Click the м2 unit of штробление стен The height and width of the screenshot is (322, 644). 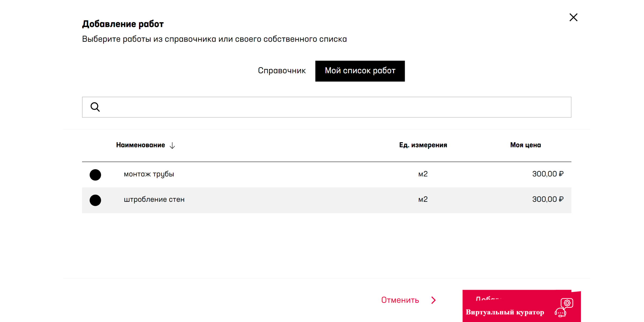423,200
